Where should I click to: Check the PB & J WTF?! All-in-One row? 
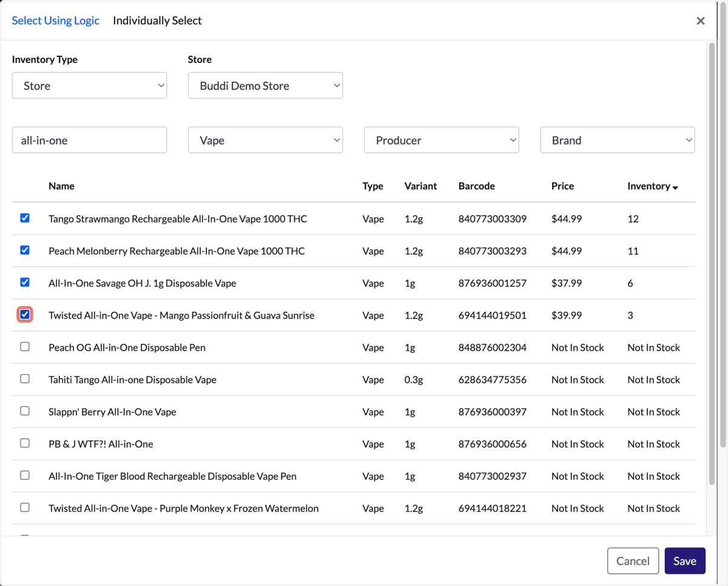pyautogui.click(x=25, y=443)
